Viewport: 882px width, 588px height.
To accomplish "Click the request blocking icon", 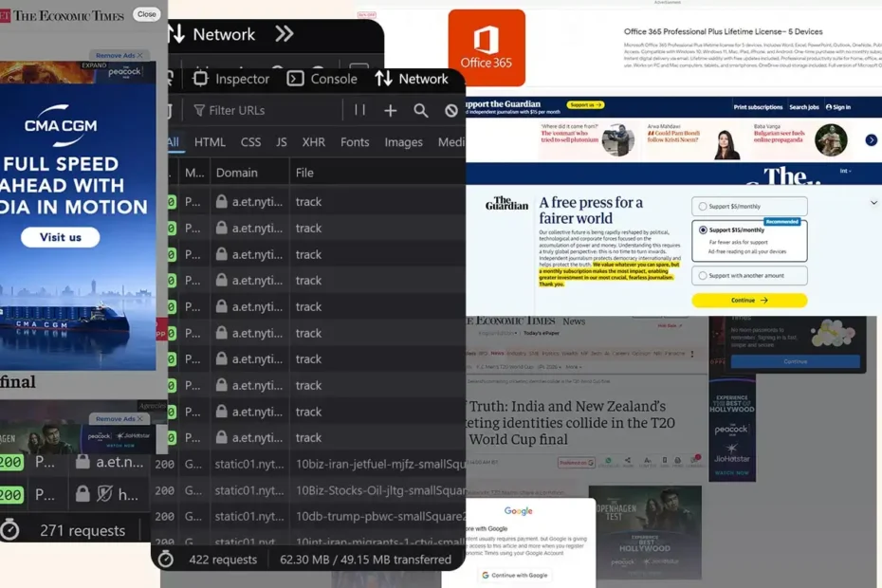I will (x=451, y=110).
